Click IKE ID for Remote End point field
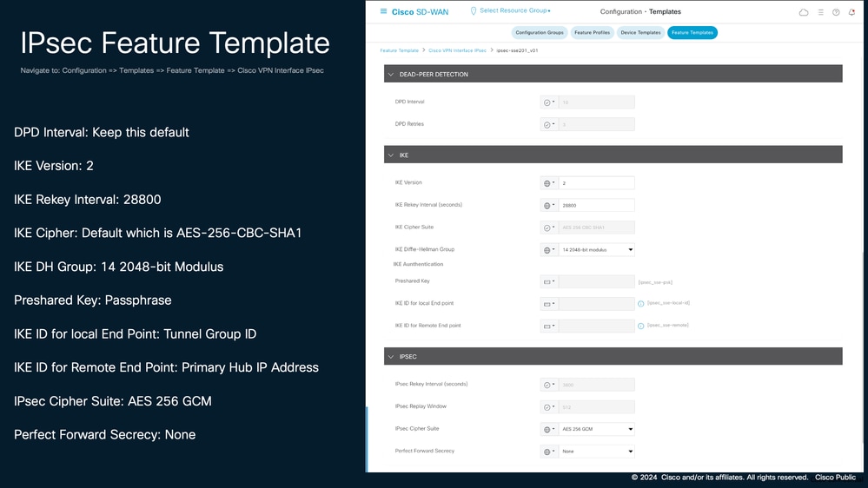 597,326
